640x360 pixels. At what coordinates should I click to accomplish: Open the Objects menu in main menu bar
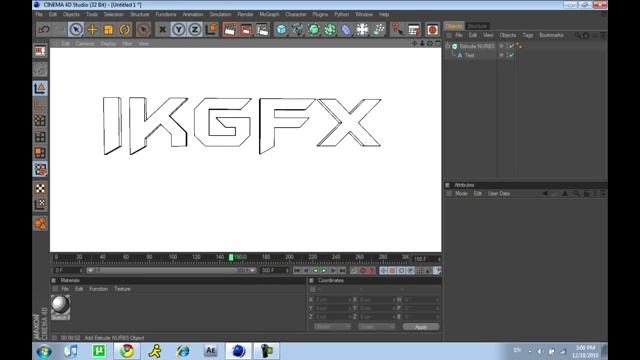(x=71, y=14)
